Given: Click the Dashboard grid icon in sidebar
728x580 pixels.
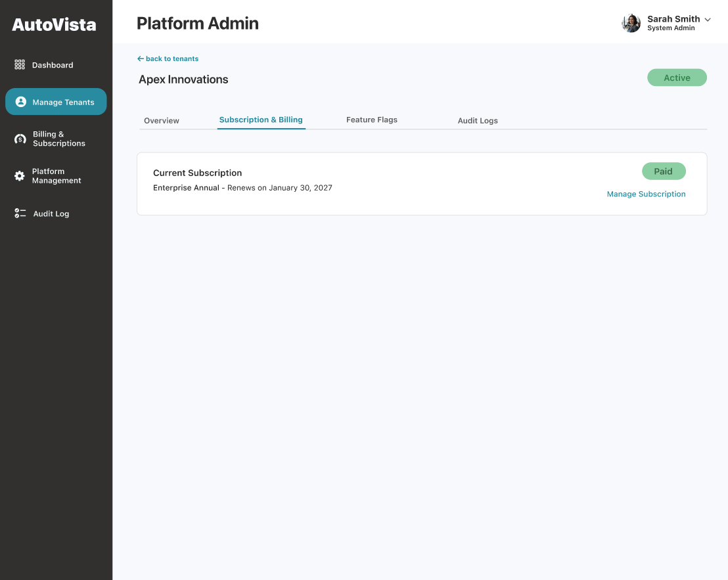Looking at the screenshot, I should tap(20, 65).
